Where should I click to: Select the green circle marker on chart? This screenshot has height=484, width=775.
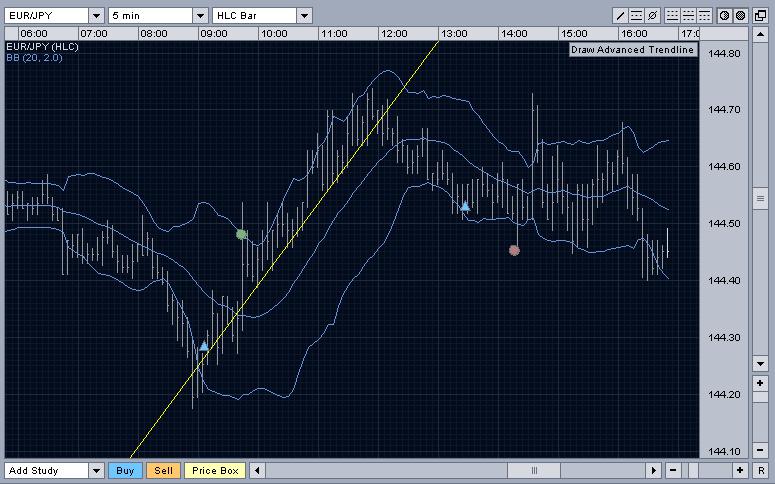[x=241, y=234]
